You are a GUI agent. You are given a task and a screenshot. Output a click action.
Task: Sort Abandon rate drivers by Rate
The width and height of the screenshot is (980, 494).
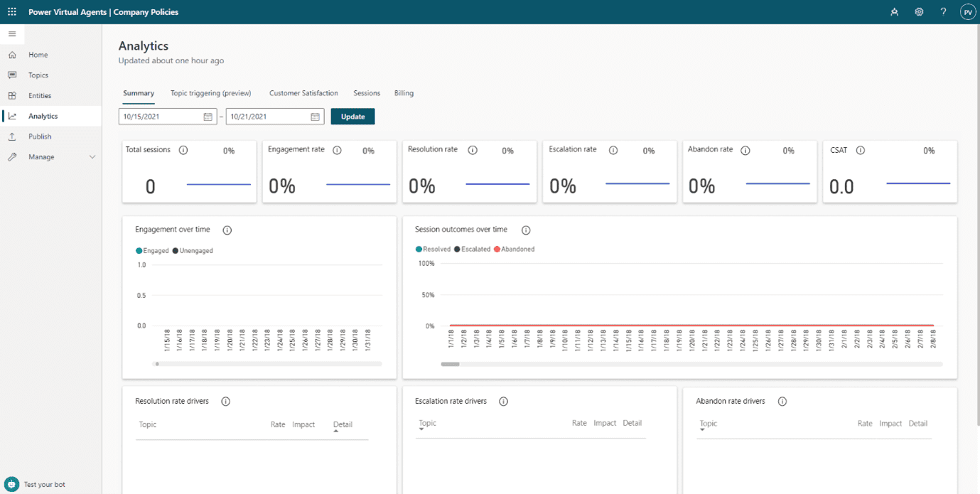pyautogui.click(x=865, y=424)
